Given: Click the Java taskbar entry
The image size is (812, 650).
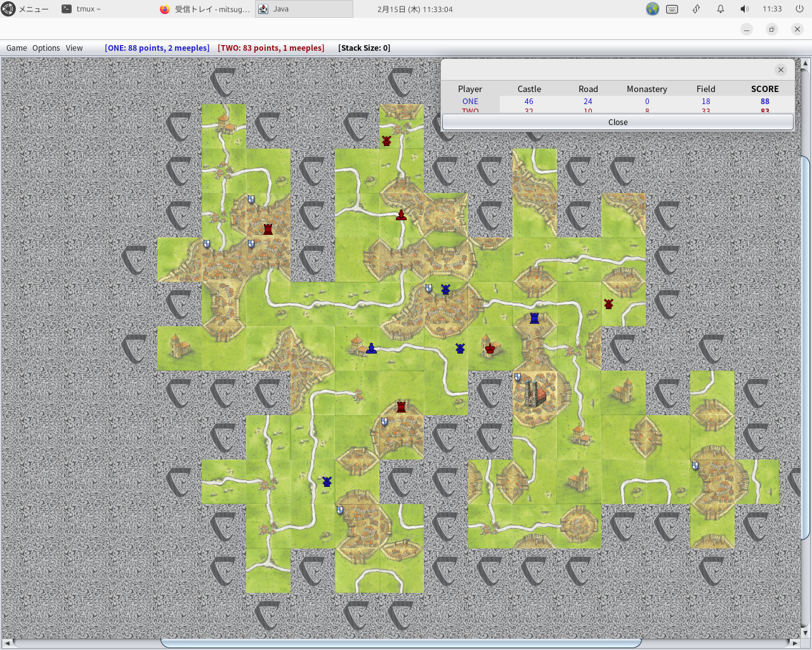Looking at the screenshot, I should click(x=304, y=9).
